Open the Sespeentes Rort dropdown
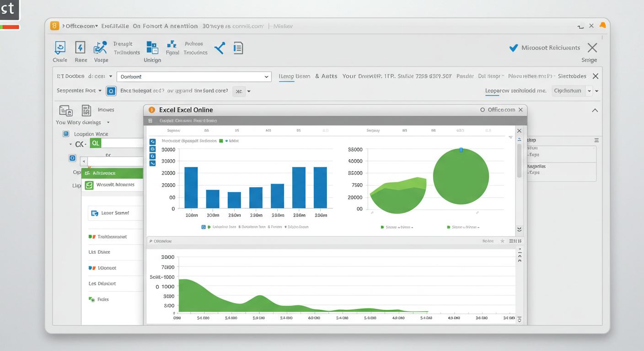The width and height of the screenshot is (644, 351). click(x=100, y=90)
